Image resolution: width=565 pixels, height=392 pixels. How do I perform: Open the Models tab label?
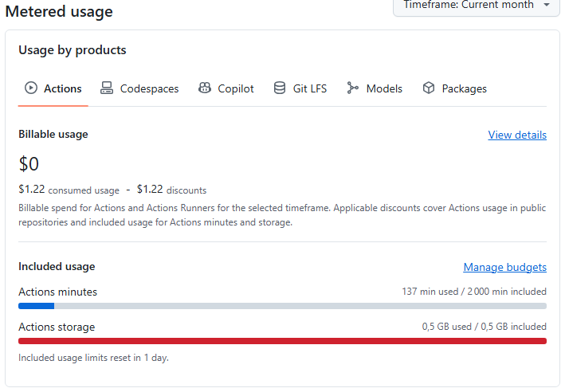tap(384, 88)
